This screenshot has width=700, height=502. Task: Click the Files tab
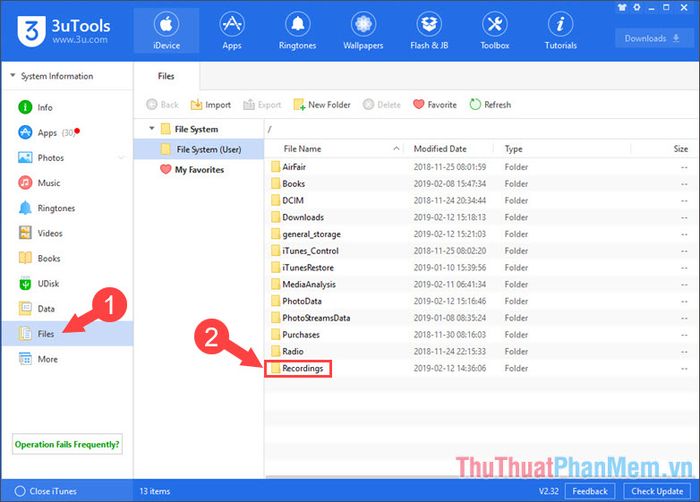(x=166, y=76)
